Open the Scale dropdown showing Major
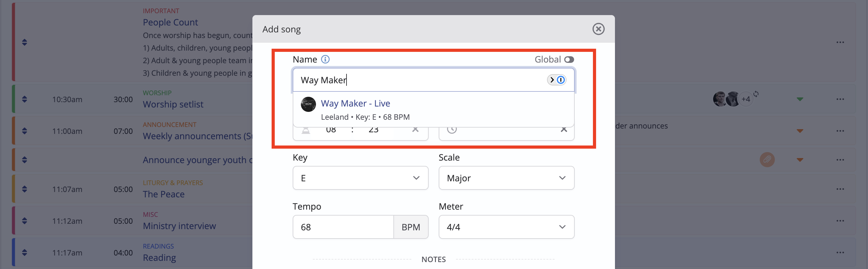Viewport: 868px width, 269px height. [x=506, y=178]
